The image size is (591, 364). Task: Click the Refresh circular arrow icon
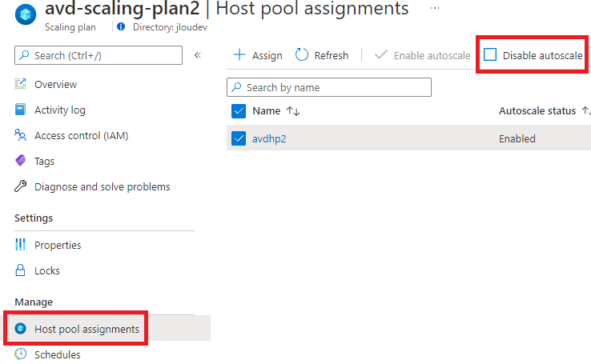click(302, 55)
